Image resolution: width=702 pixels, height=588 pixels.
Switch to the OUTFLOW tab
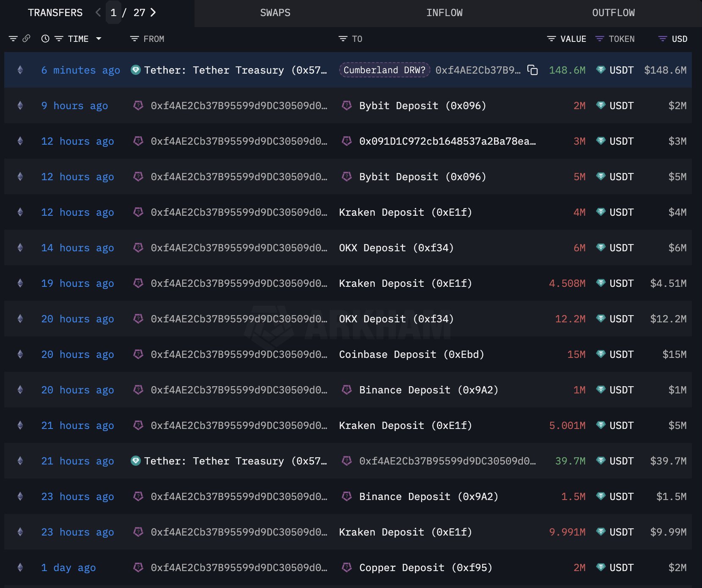coord(613,13)
